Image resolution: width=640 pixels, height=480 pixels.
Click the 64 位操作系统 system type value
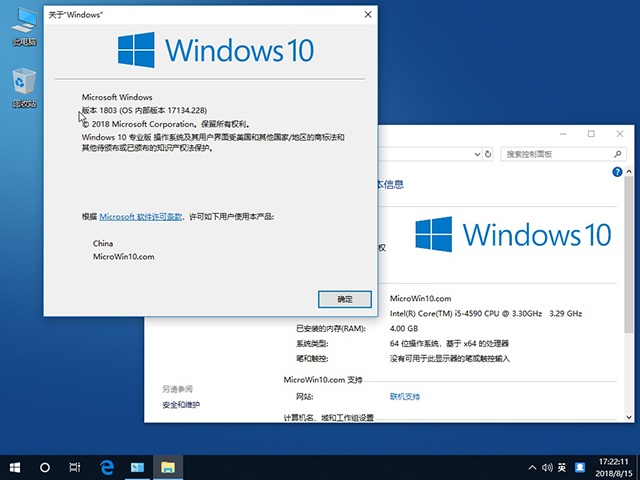pyautogui.click(x=449, y=344)
